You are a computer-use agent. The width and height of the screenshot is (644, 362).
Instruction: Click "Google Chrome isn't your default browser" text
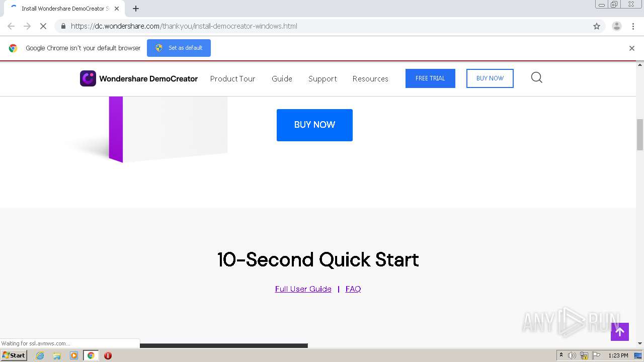(83, 48)
